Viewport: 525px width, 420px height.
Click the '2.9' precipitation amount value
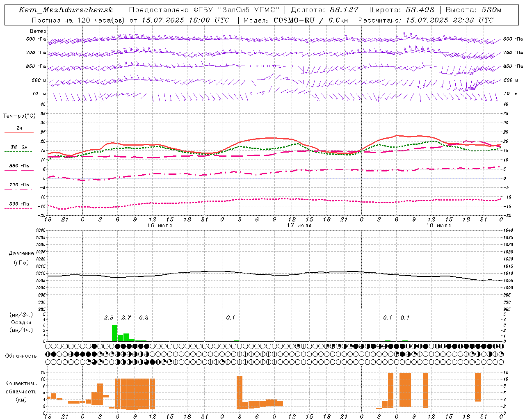109,317
